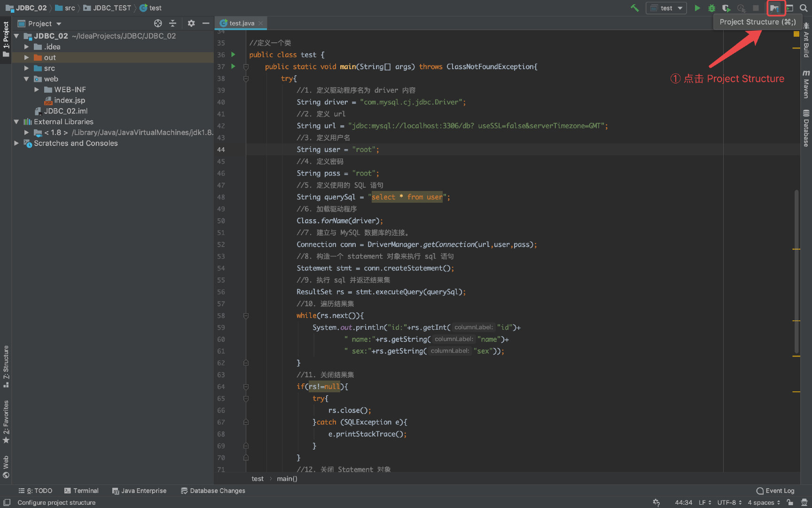The image size is (812, 508).
Task: Open Project Structure from the toolbar
Action: (774, 8)
